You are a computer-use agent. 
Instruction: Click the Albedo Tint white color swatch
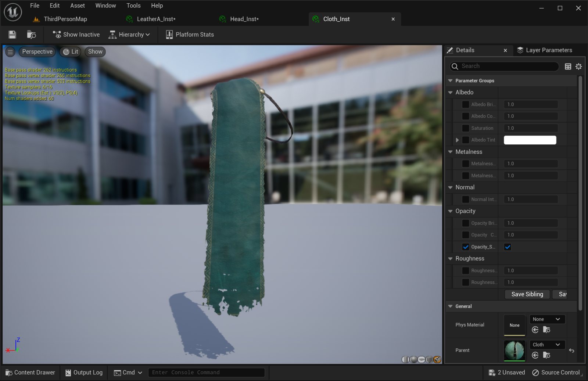(530, 140)
